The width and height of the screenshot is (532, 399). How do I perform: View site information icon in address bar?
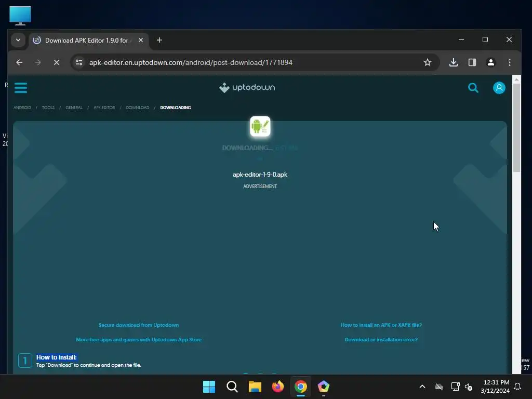79,62
